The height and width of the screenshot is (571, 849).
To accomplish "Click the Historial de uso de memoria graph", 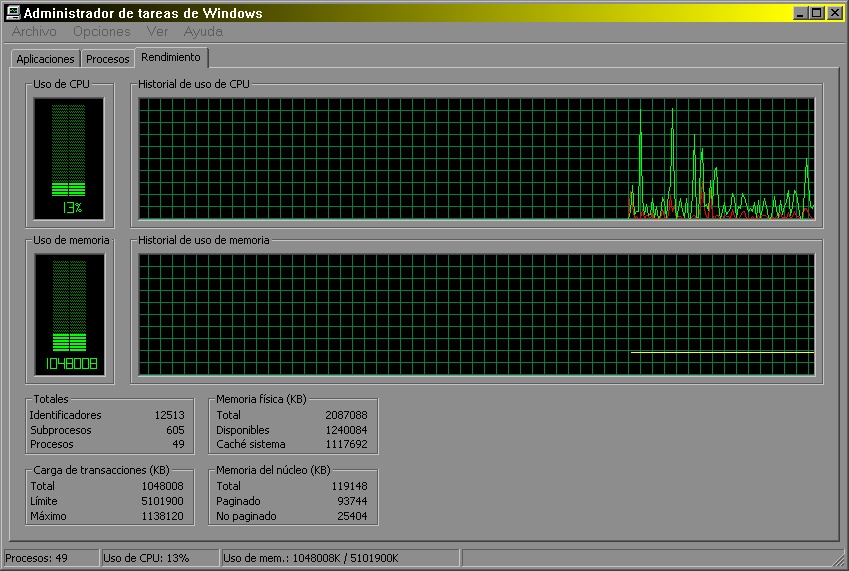I will pos(476,314).
